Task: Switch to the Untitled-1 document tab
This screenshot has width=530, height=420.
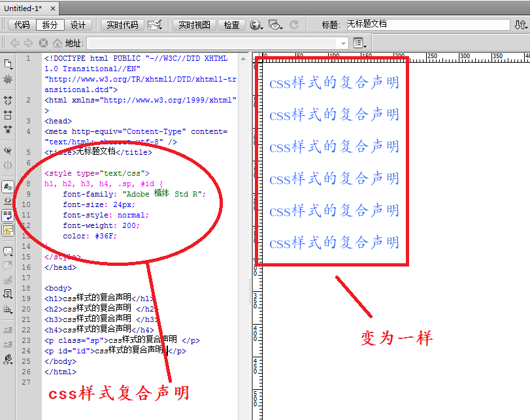Action: coord(23,8)
